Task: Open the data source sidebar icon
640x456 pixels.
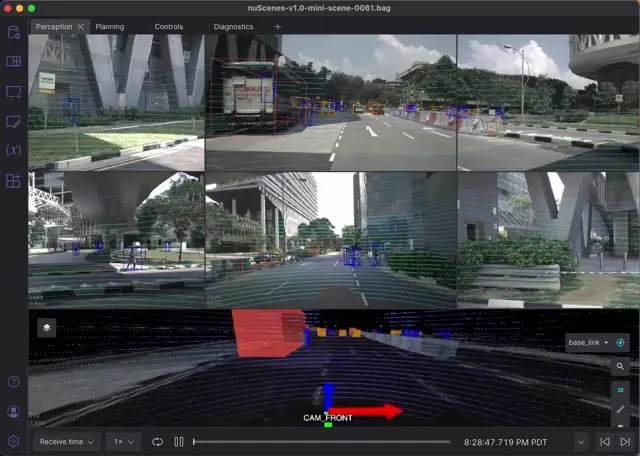Action: [13, 32]
